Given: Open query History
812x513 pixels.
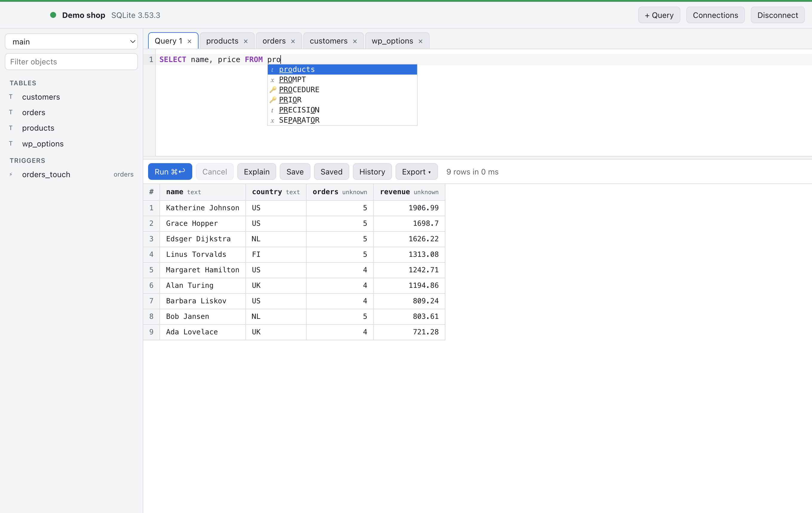Looking at the screenshot, I should 372,172.
